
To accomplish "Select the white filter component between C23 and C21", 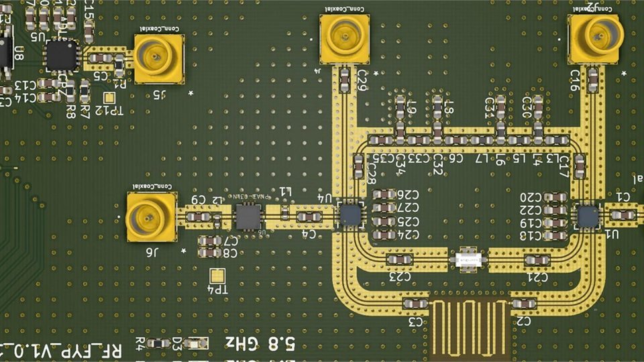I will [469, 260].
